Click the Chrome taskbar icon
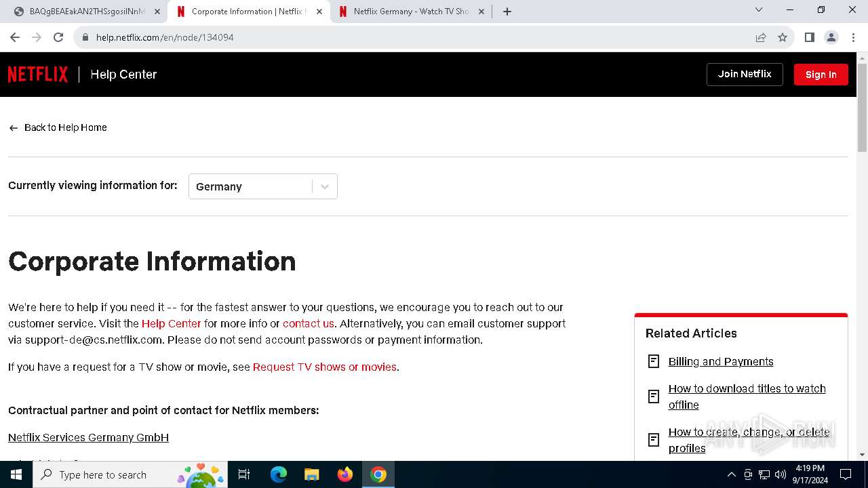Image resolution: width=868 pixels, height=488 pixels. pyautogui.click(x=378, y=474)
